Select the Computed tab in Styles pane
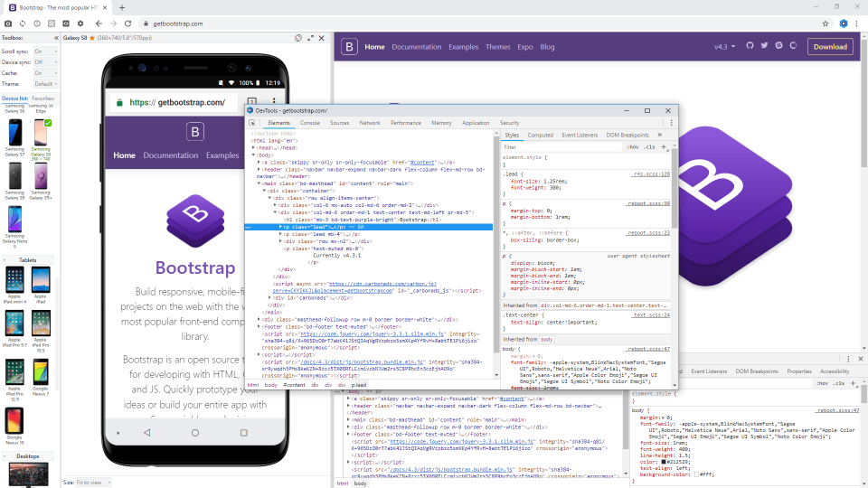Image resolution: width=868 pixels, height=488 pixels. (541, 135)
